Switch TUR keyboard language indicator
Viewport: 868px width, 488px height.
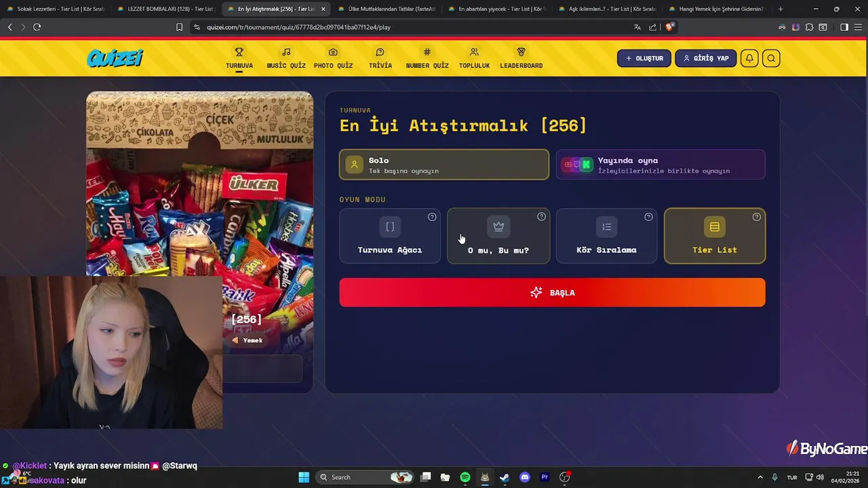pos(791,477)
